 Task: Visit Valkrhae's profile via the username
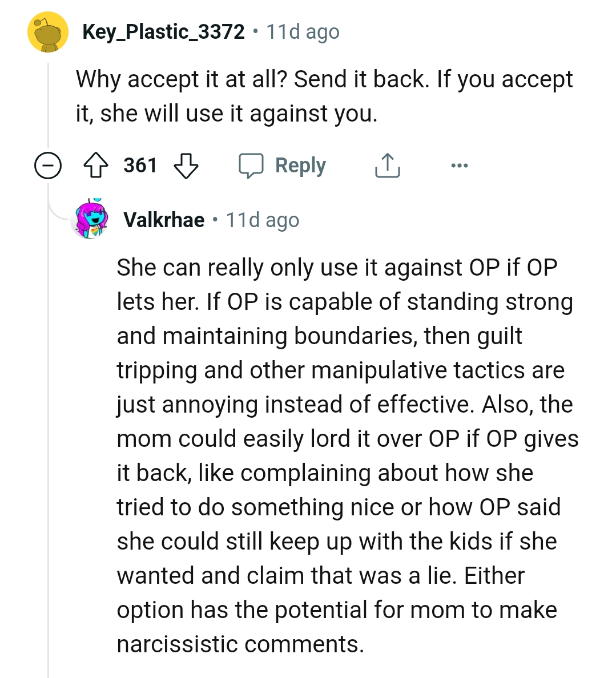tap(164, 220)
